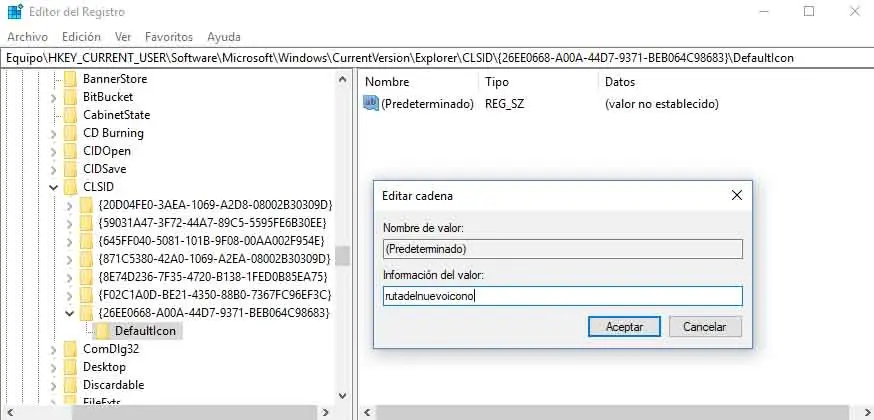Click the CLSID folder icon
The height and width of the screenshot is (420, 874).
click(x=70, y=187)
